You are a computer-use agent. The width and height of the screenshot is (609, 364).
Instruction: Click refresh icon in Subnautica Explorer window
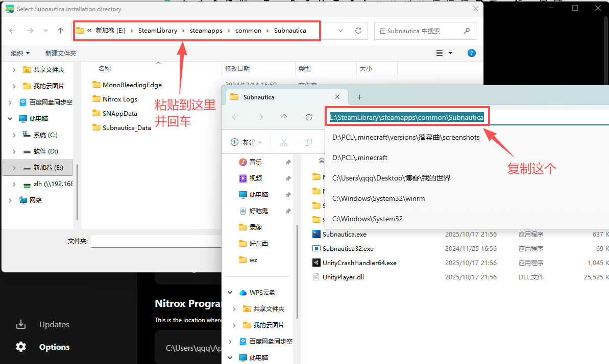[309, 117]
